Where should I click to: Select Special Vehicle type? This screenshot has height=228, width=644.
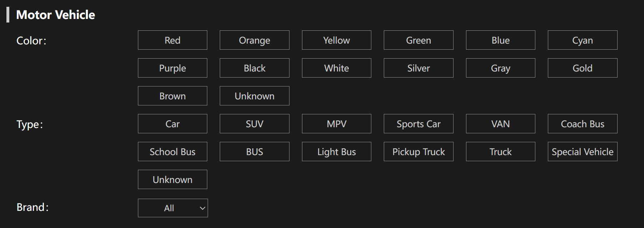583,152
